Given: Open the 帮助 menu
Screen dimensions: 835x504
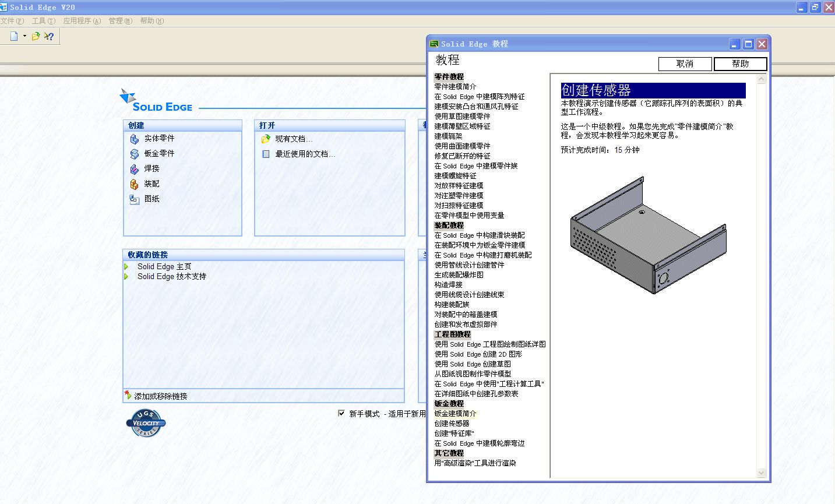Looking at the screenshot, I should click(152, 21).
